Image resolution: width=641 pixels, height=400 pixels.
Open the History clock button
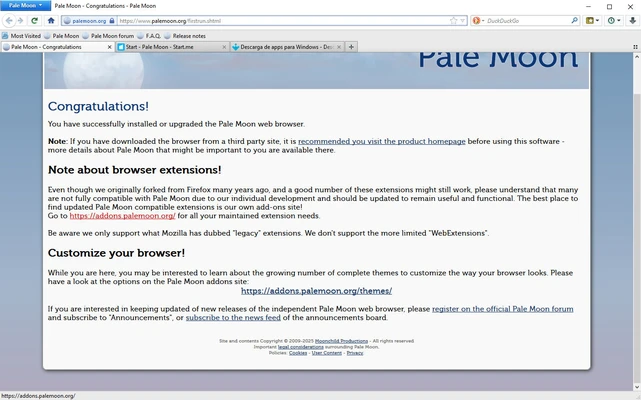coord(611,20)
